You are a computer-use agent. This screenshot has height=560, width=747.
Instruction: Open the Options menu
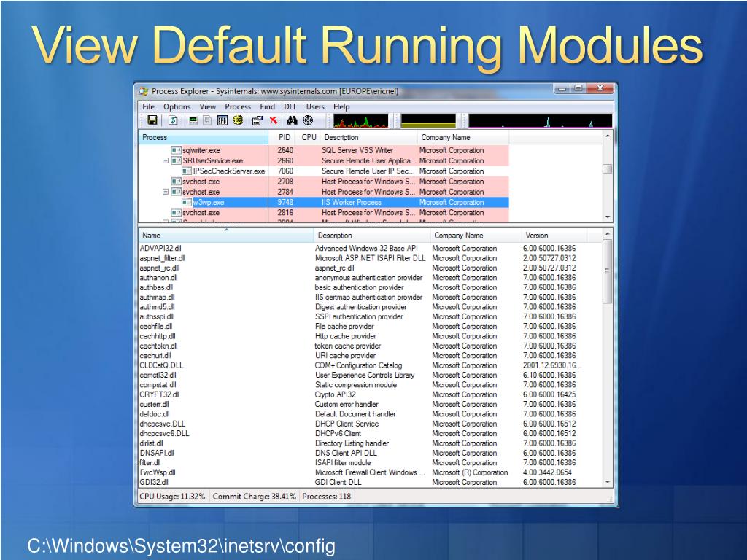pyautogui.click(x=177, y=106)
